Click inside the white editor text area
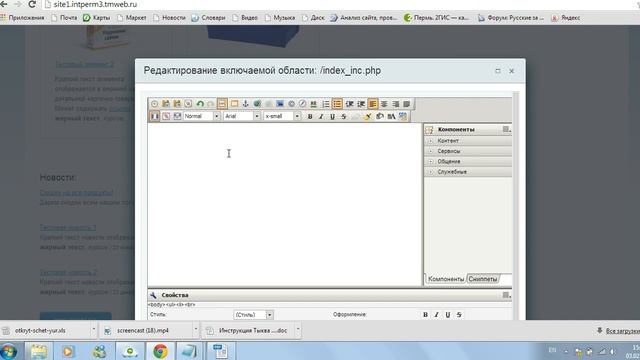 [284, 204]
